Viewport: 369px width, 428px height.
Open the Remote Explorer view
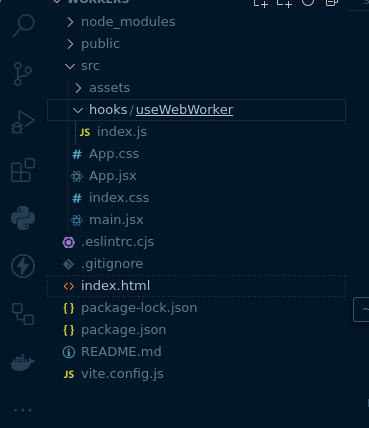coord(23,314)
